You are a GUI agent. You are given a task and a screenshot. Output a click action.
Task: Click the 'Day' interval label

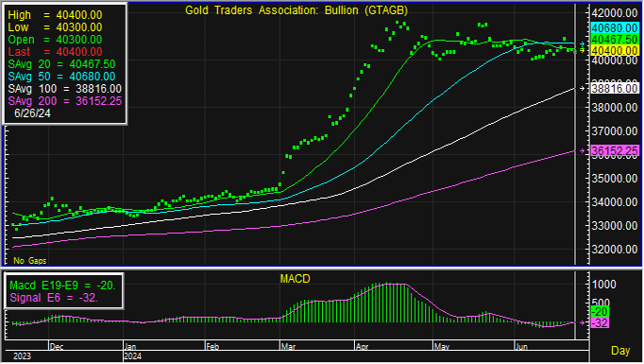(620, 351)
